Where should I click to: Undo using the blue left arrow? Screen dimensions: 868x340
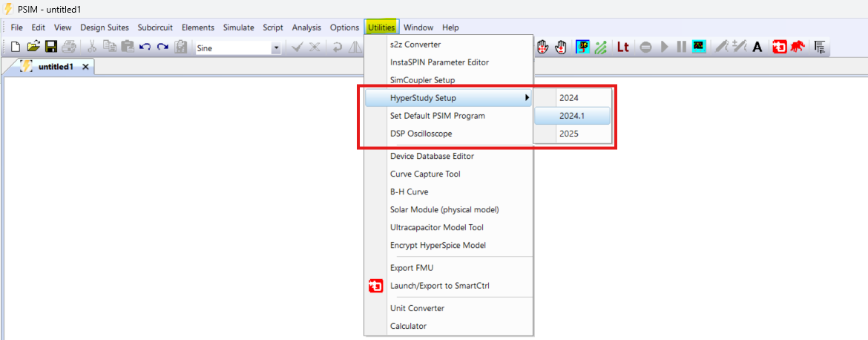[145, 48]
